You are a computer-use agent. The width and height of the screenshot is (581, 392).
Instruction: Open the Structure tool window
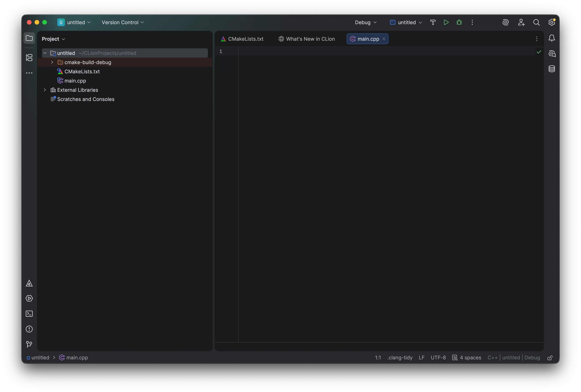tap(29, 58)
